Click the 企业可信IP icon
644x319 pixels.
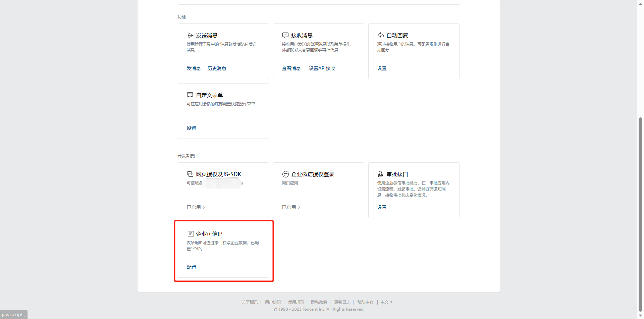coord(191,234)
